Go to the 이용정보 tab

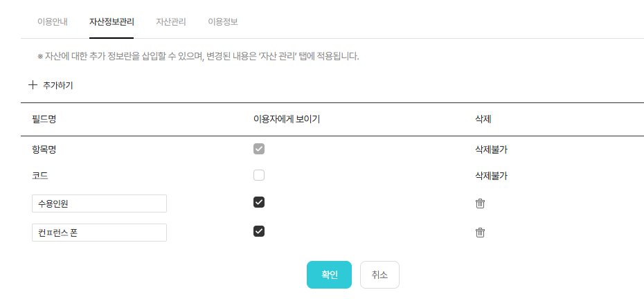(223, 21)
